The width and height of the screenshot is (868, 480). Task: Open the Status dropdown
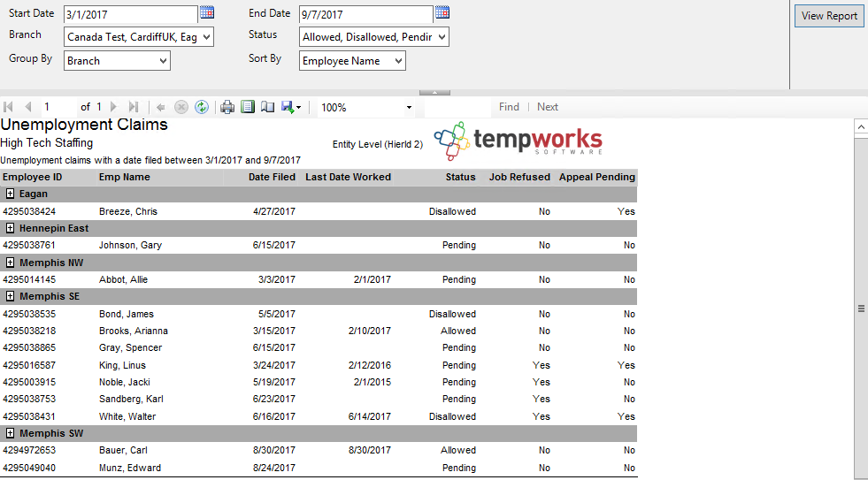click(x=373, y=37)
